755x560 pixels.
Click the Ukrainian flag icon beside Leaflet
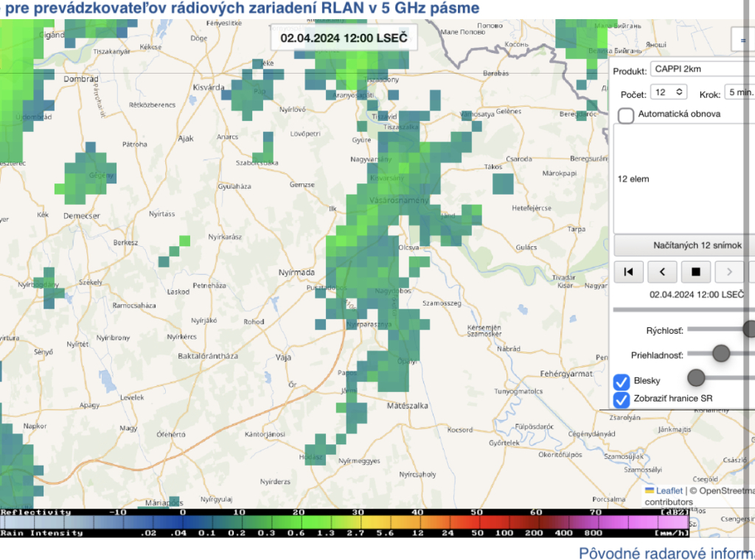pyautogui.click(x=650, y=491)
